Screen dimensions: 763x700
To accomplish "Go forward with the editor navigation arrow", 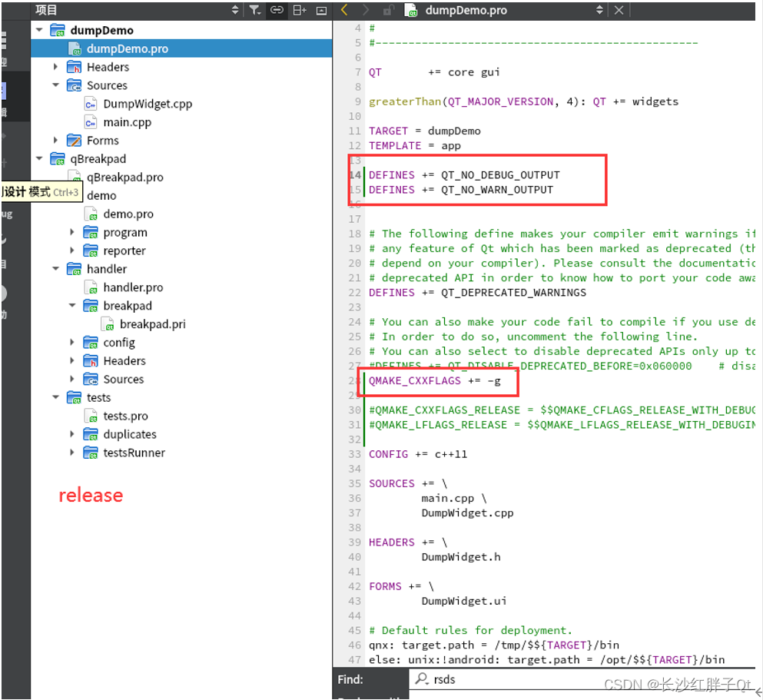I will tap(366, 10).
